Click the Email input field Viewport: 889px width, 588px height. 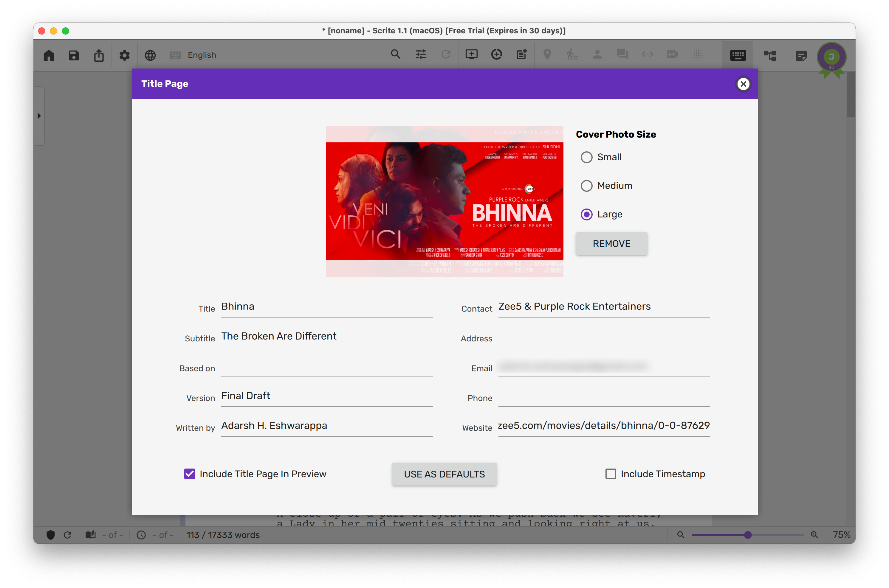tap(604, 366)
